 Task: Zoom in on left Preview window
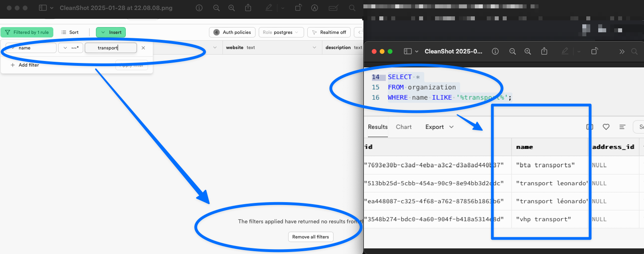[232, 8]
